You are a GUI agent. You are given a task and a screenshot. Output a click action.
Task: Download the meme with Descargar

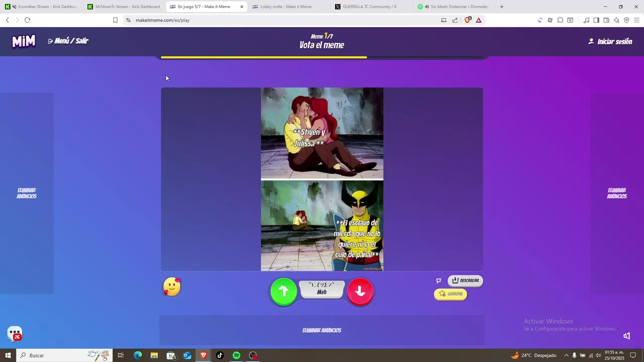(x=465, y=281)
